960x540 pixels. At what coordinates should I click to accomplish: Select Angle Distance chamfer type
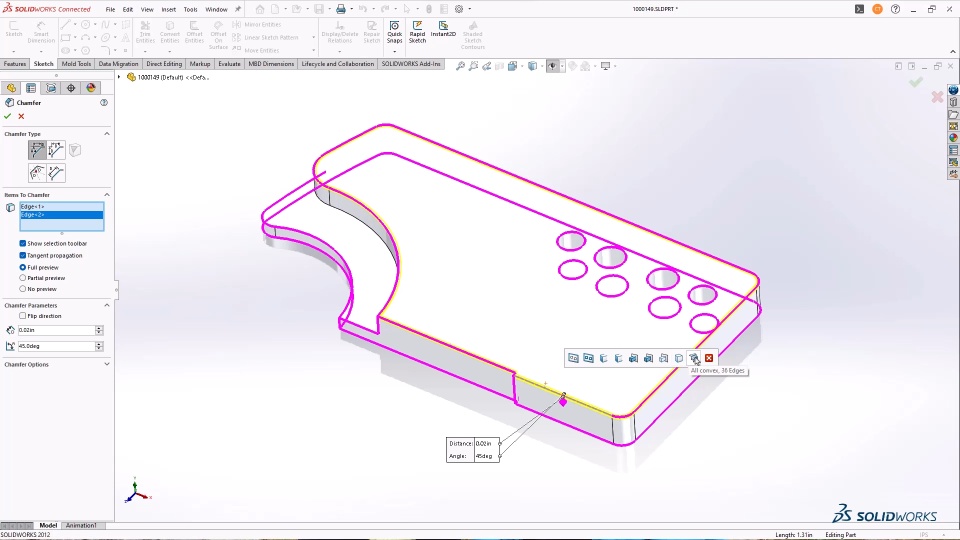tap(37, 150)
